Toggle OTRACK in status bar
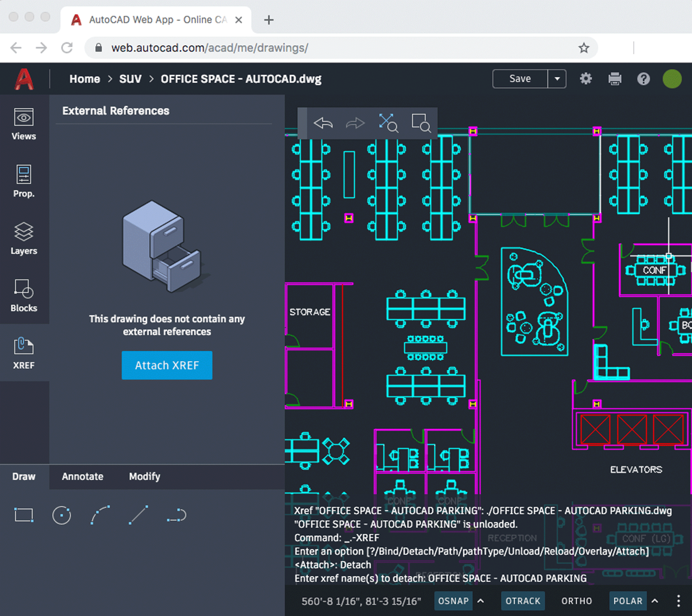This screenshot has height=616, width=692. 523,601
